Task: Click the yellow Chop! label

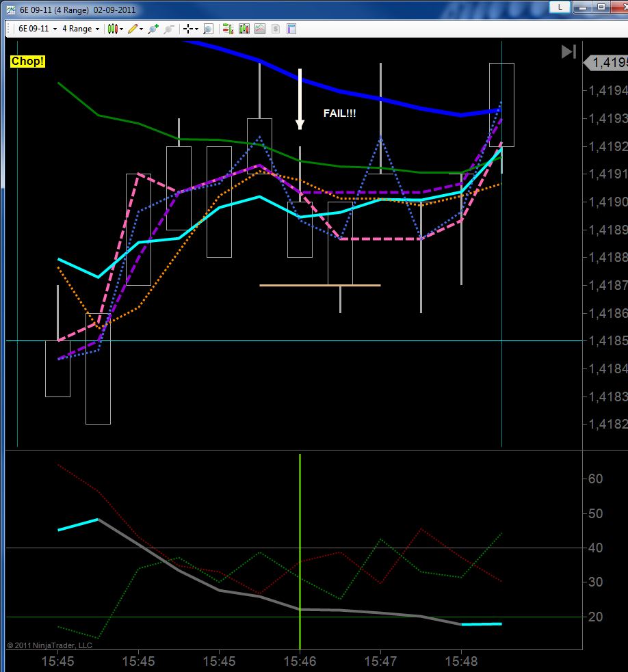Action: [27, 62]
